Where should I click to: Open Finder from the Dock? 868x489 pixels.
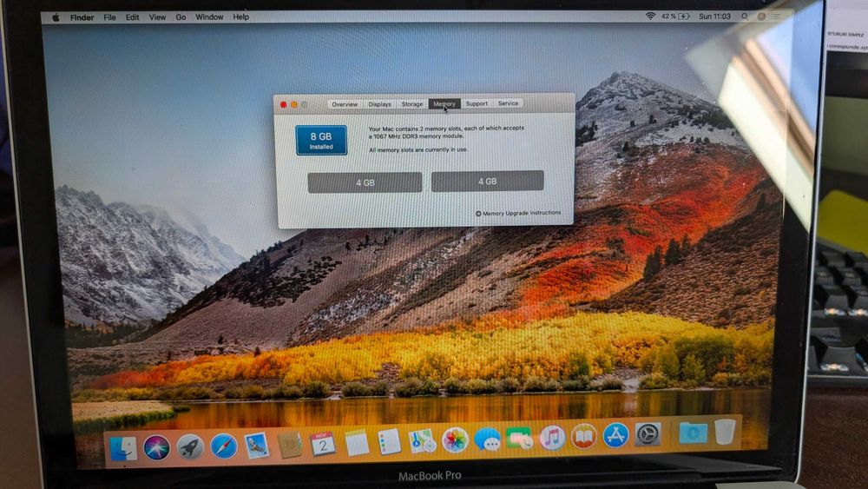[123, 448]
